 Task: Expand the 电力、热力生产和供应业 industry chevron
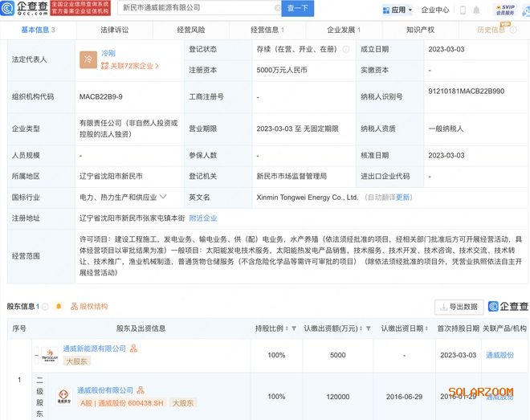[163, 196]
